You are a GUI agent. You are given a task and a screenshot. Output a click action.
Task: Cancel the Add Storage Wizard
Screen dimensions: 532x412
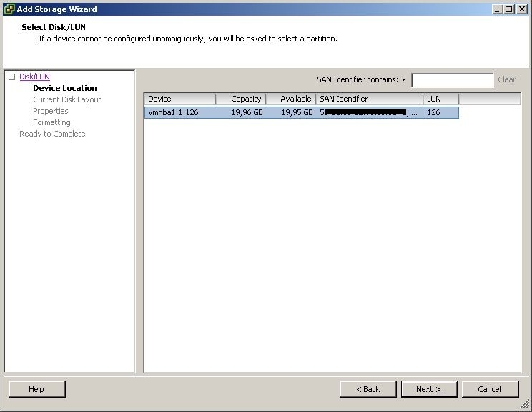tap(491, 389)
